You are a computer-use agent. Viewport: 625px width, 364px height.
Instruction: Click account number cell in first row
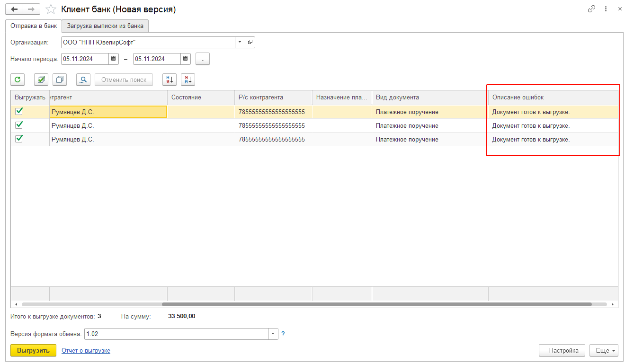coord(273,112)
